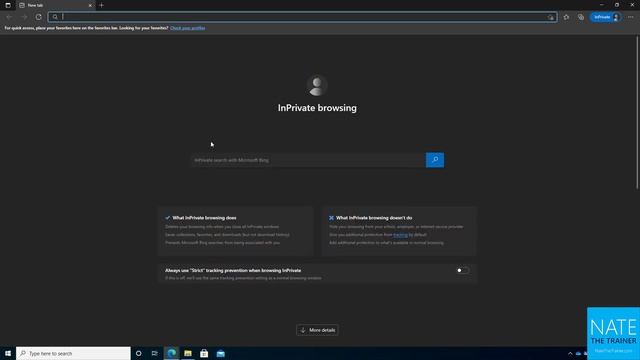The height and width of the screenshot is (360, 640).
Task: Open the Collections icon
Action: point(581,17)
